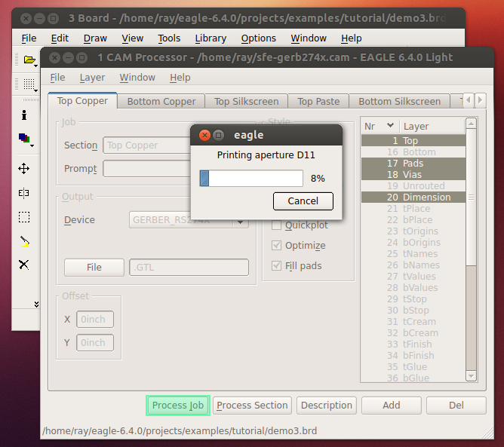Toggle the Fill pads checkbox
The image size is (504, 447).
pyautogui.click(x=277, y=265)
